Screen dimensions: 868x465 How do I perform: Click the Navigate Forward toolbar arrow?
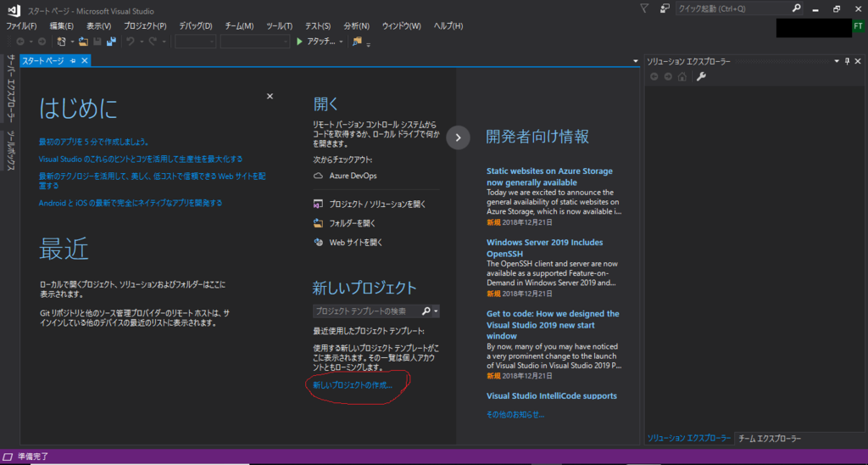click(x=42, y=42)
